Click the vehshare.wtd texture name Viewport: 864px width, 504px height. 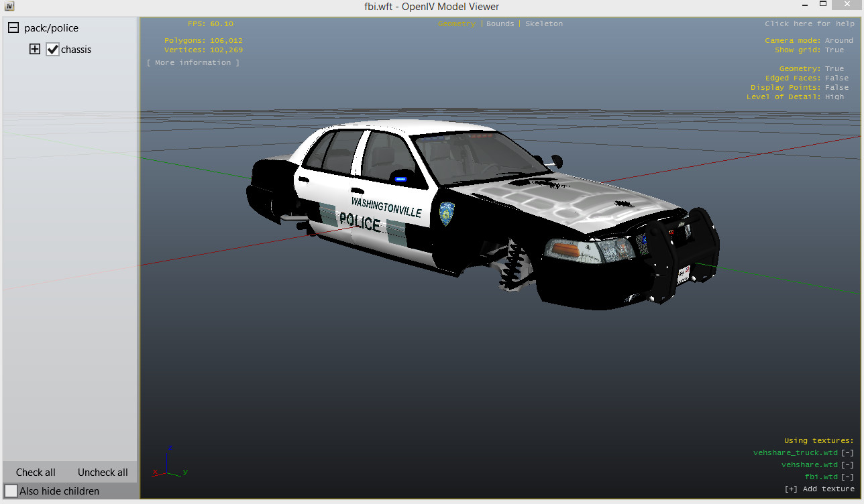810,464
